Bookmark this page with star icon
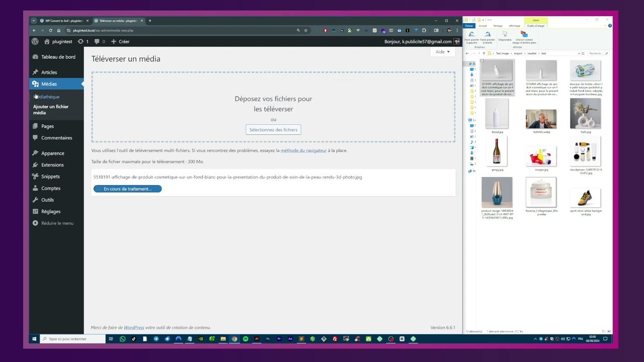 tap(305, 30)
